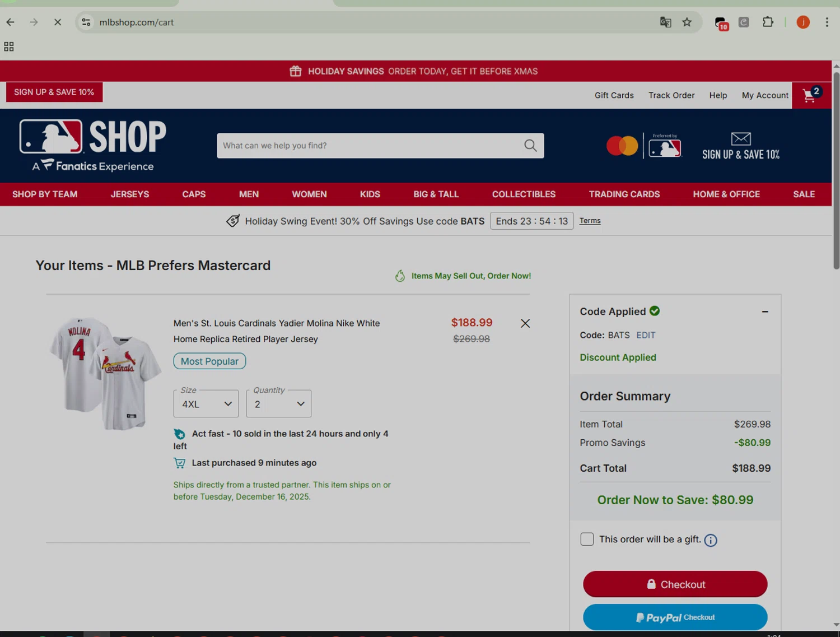Click the search magnifier icon
The image size is (840, 637).
[530, 146]
